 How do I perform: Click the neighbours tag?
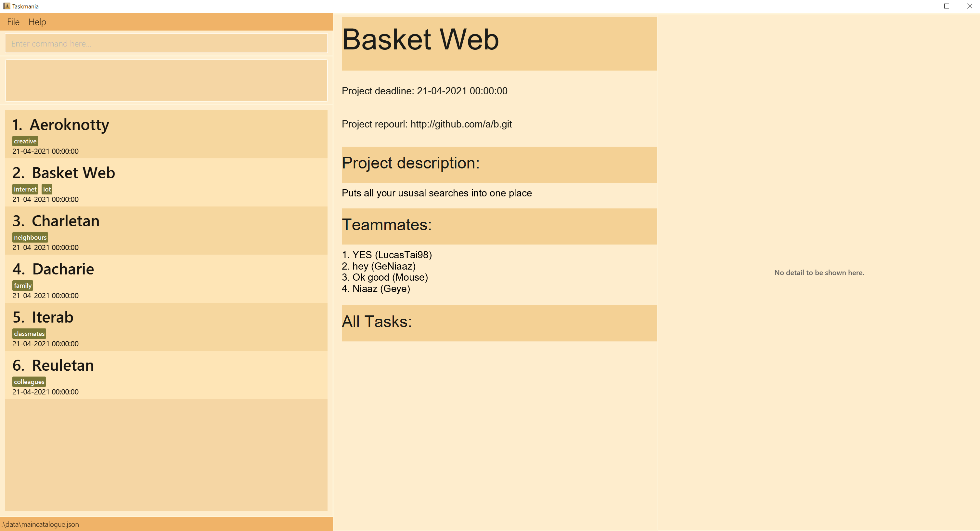[30, 237]
